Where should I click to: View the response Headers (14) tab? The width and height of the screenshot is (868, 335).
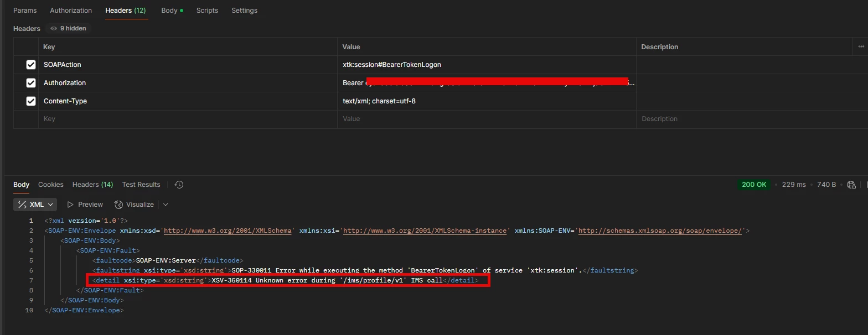pyautogui.click(x=92, y=185)
